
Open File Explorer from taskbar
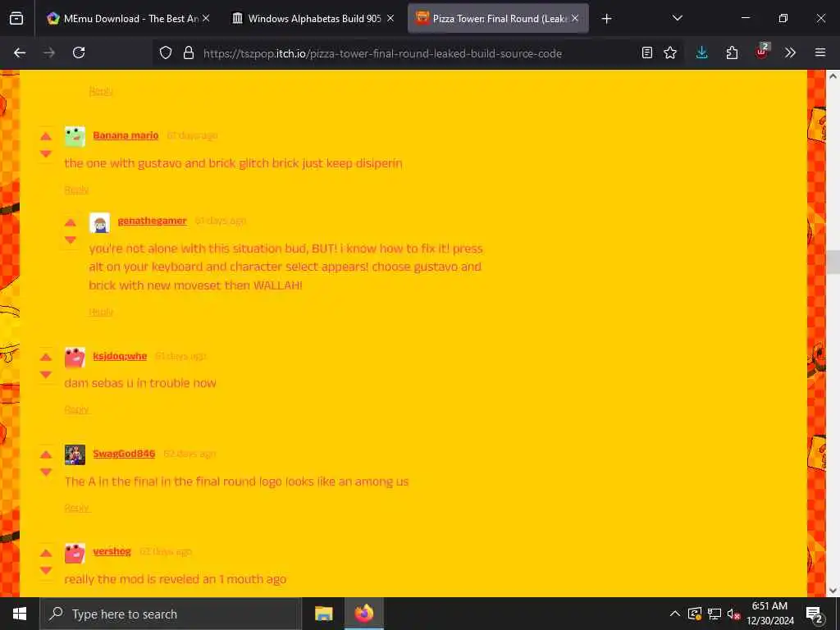pyautogui.click(x=323, y=614)
